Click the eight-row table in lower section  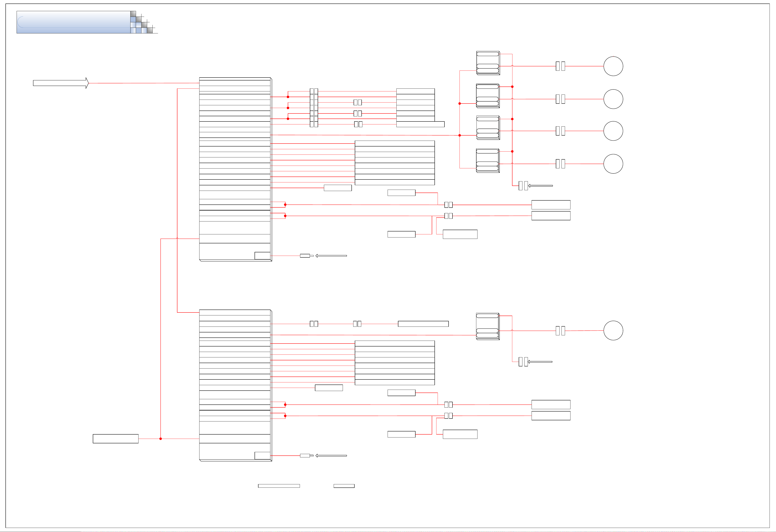click(395, 363)
